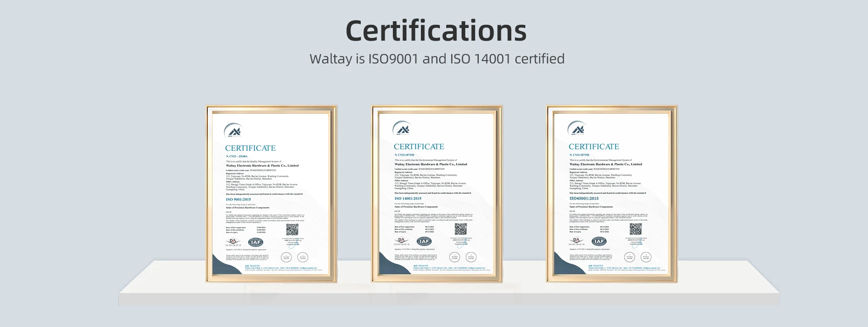The height and width of the screenshot is (327, 868).
Task: Click the CERTIFICATE title on the middle framed certificate
Action: pyautogui.click(x=419, y=147)
